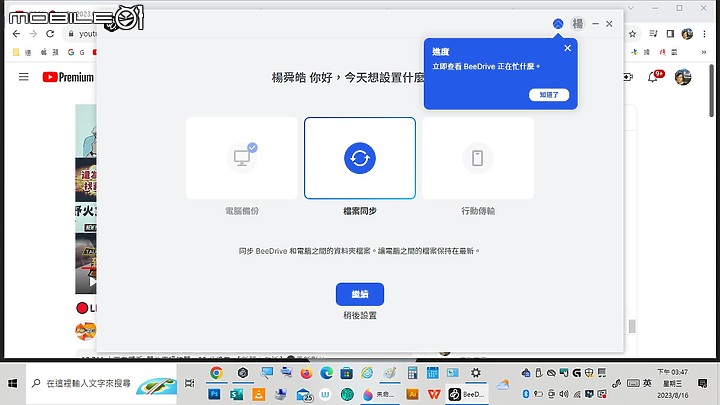Open Chrome profile avatar in toolbar
720x405 pixels.
(x=687, y=34)
